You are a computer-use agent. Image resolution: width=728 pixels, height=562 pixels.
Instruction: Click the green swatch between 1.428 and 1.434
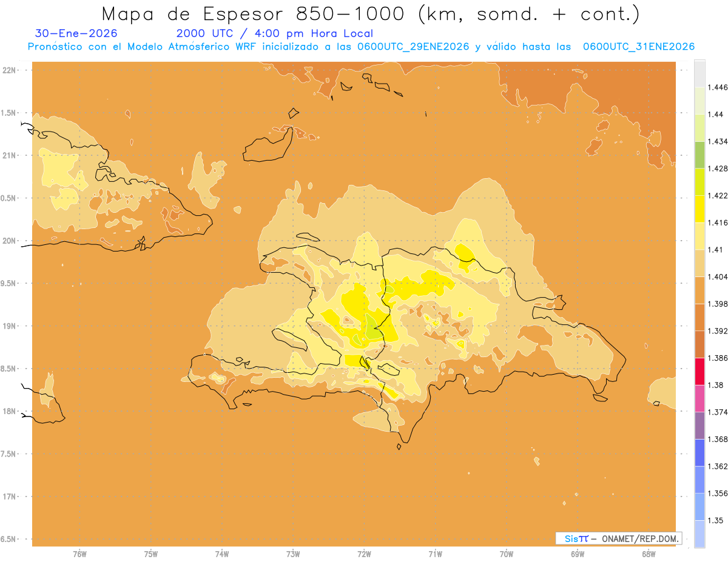699,155
